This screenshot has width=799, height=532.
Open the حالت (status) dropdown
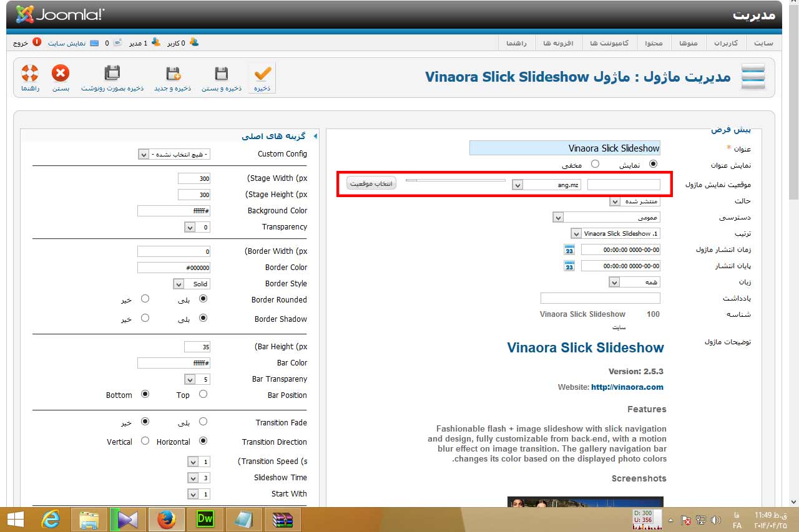635,201
